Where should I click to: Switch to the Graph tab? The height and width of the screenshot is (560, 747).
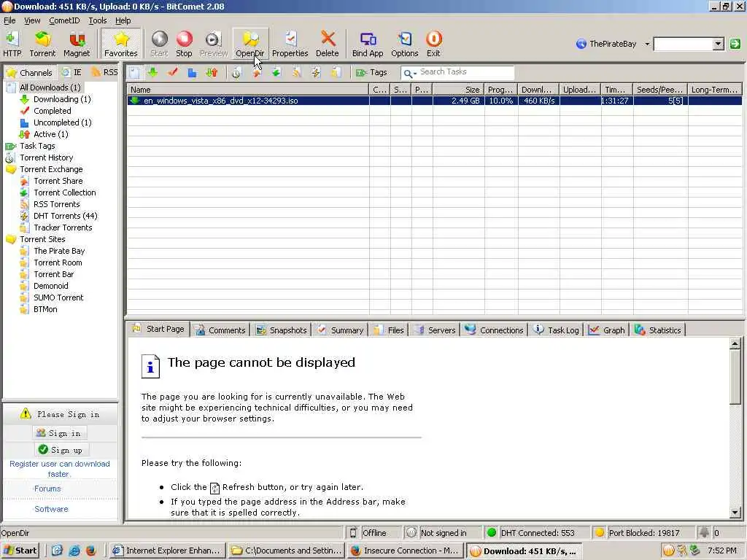pyautogui.click(x=606, y=330)
